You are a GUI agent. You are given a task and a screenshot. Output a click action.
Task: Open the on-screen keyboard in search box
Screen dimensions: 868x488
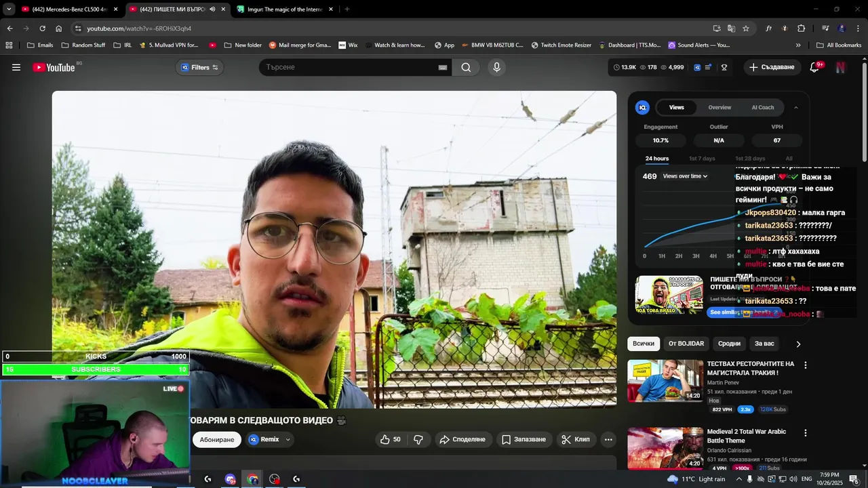(443, 67)
